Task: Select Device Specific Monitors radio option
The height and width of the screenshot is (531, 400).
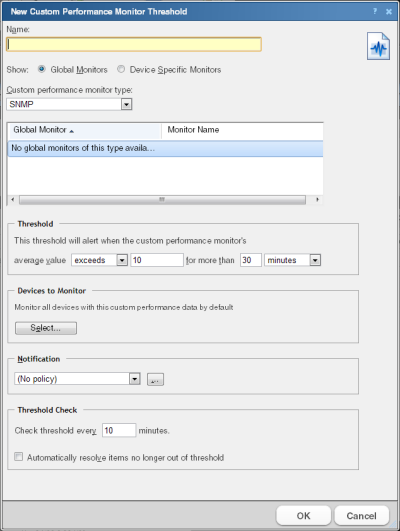Action: 121,69
